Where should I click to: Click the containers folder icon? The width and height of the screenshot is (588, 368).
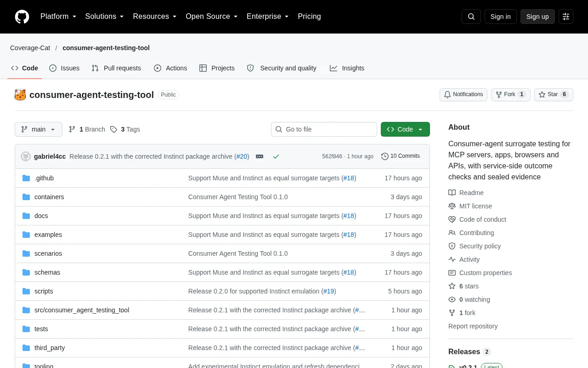coord(26,197)
